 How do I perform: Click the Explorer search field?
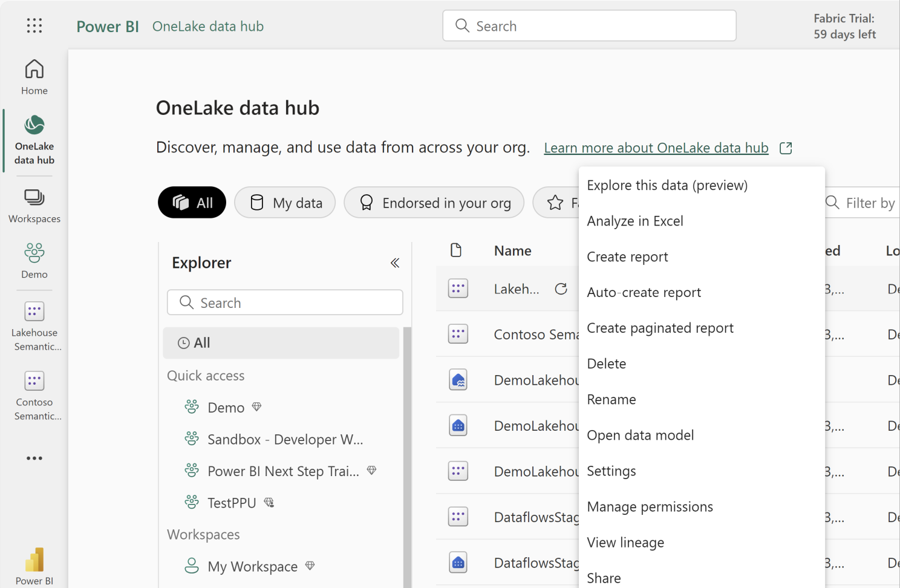(285, 302)
